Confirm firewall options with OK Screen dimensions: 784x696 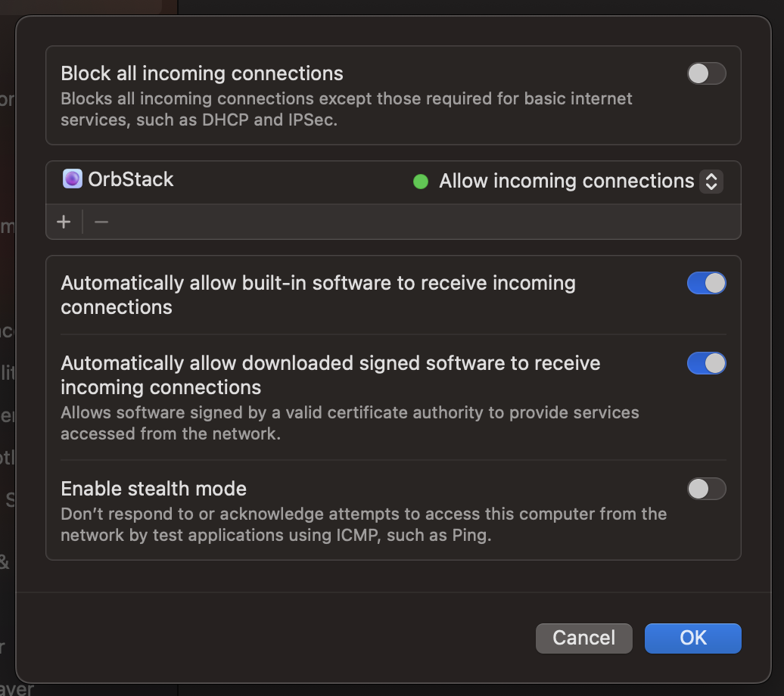(x=692, y=638)
